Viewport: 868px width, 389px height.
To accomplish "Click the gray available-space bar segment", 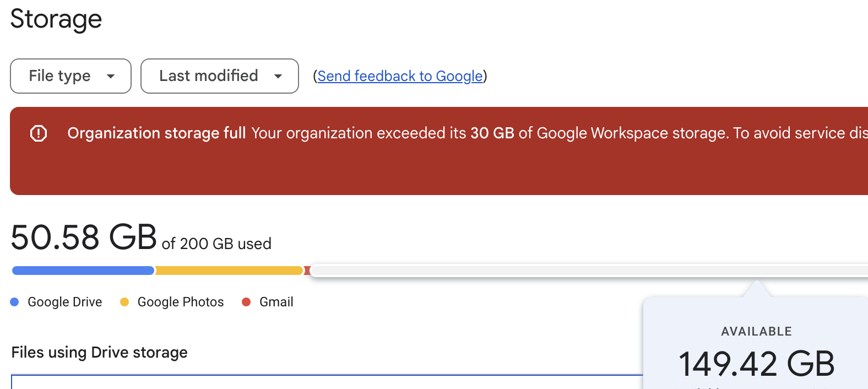I will point(551,271).
